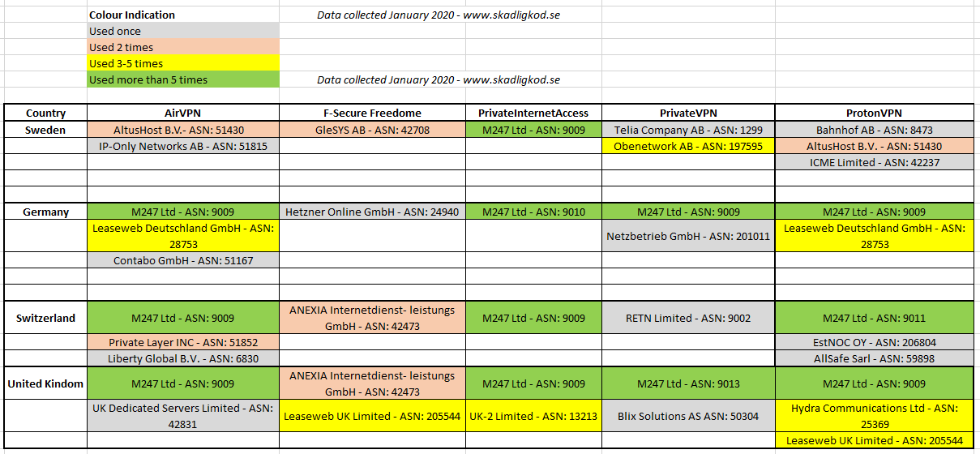Click 'Liberty Global B.V. - ASN: 6830'
The width and height of the screenshot is (980, 454).
pyautogui.click(x=183, y=358)
